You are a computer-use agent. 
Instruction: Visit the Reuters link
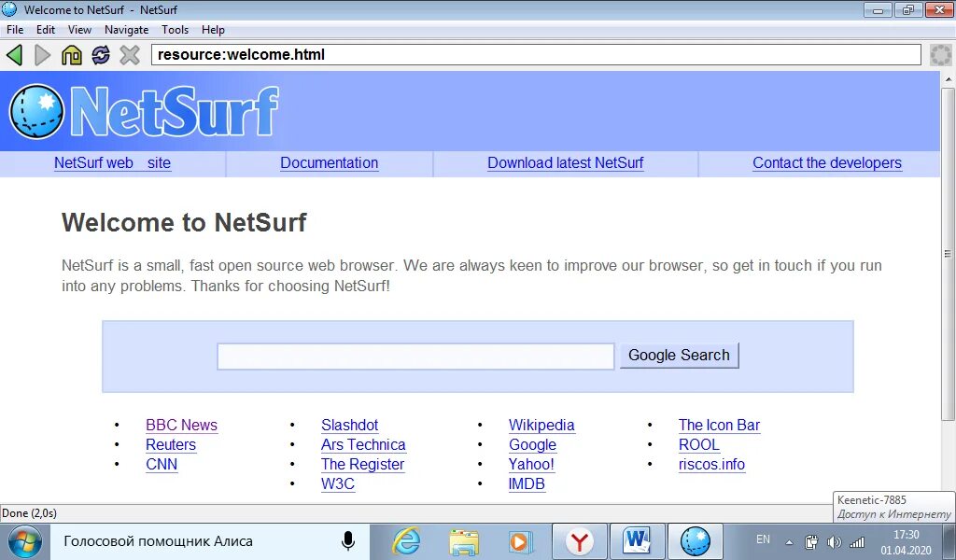pyautogui.click(x=171, y=445)
